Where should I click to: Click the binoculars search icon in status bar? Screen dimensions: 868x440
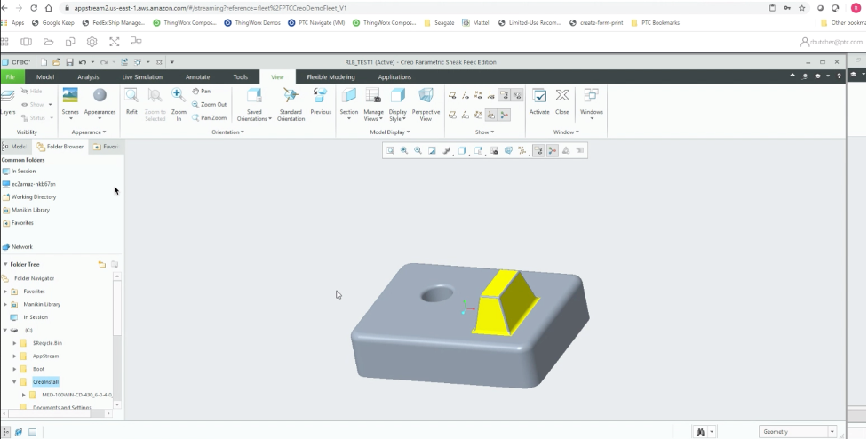tap(700, 432)
